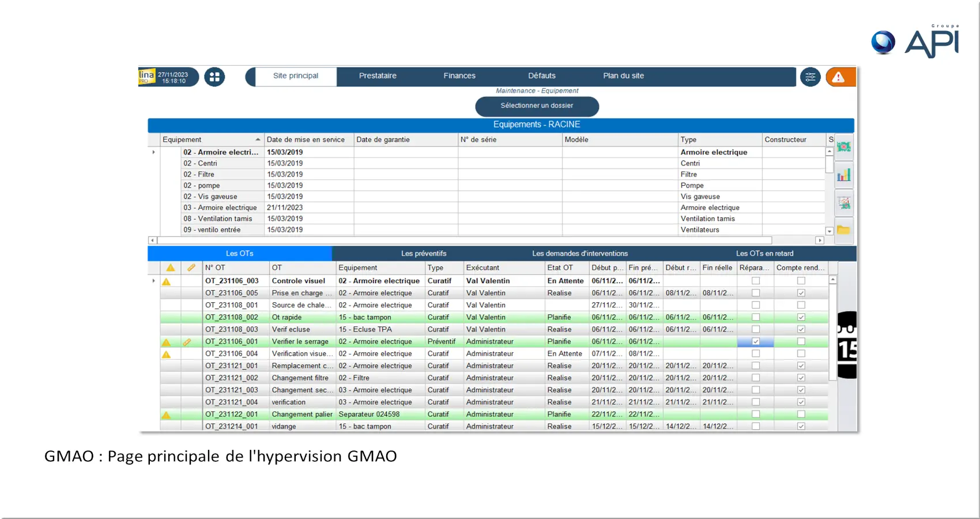Click the equipment circuit board icon
The width and height of the screenshot is (980, 519).
(844, 147)
